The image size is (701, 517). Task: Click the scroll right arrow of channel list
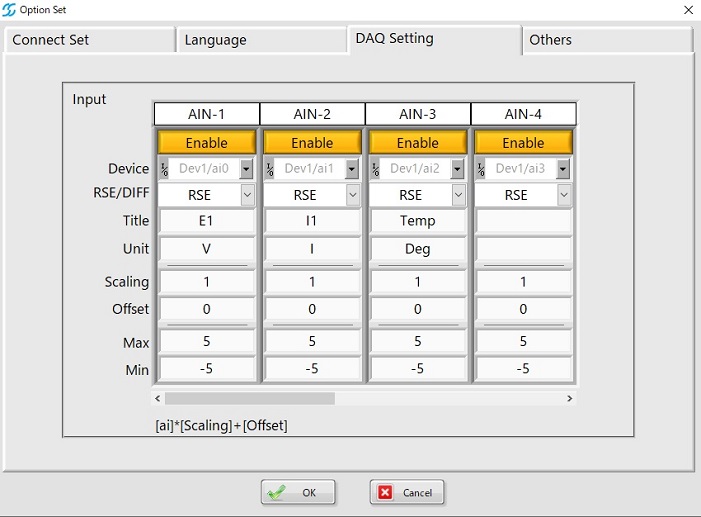point(570,398)
